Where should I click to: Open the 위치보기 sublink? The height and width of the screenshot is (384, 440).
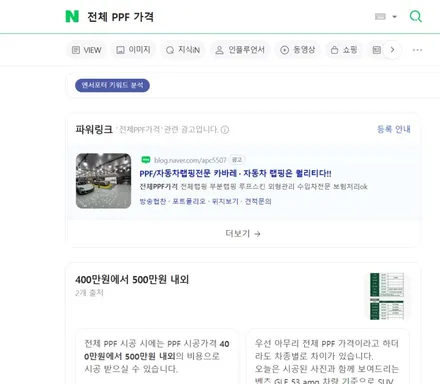pyautogui.click(x=225, y=201)
